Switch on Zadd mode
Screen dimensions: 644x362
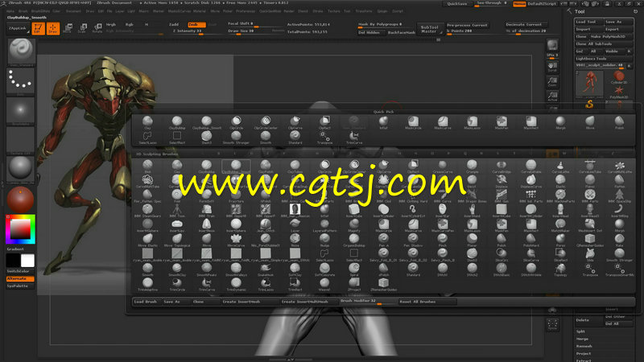174,25
